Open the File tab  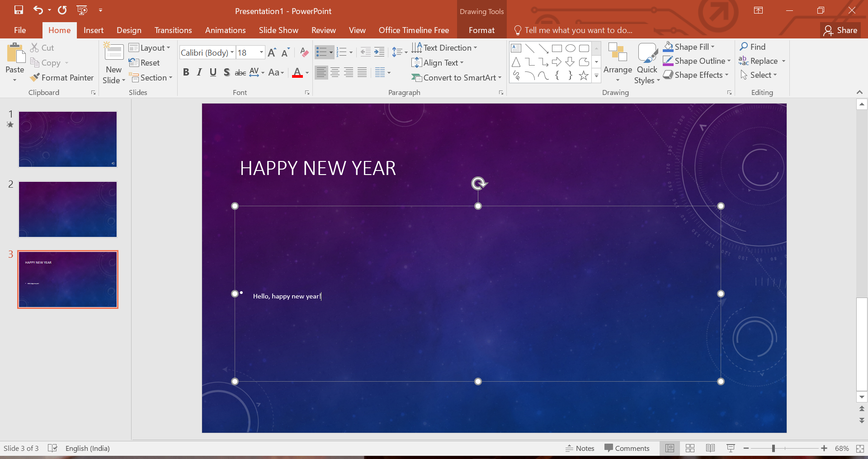pyautogui.click(x=20, y=30)
